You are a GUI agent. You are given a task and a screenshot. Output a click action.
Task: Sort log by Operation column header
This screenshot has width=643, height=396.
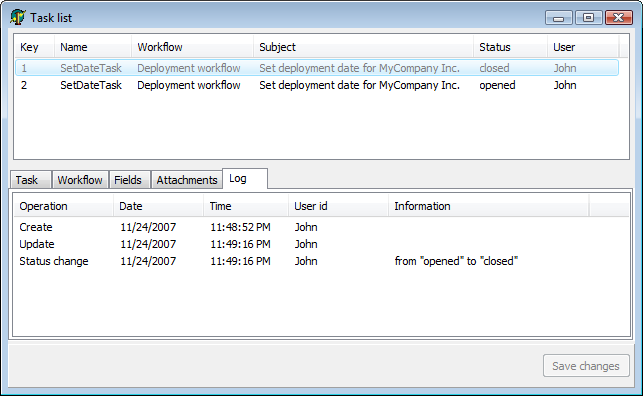(x=64, y=206)
